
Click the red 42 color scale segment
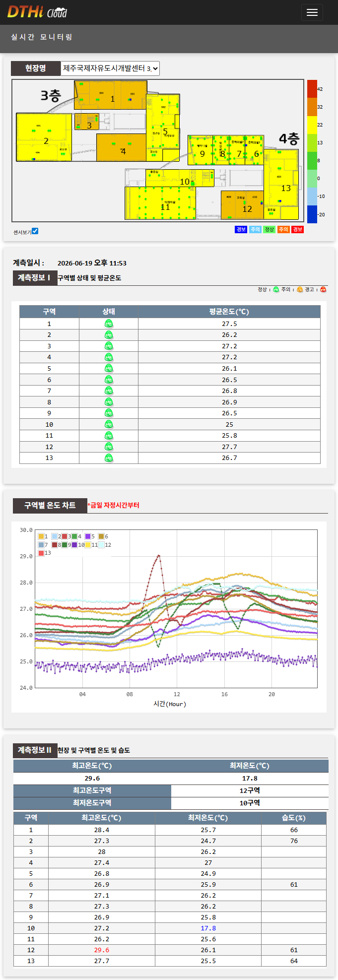tap(312, 89)
